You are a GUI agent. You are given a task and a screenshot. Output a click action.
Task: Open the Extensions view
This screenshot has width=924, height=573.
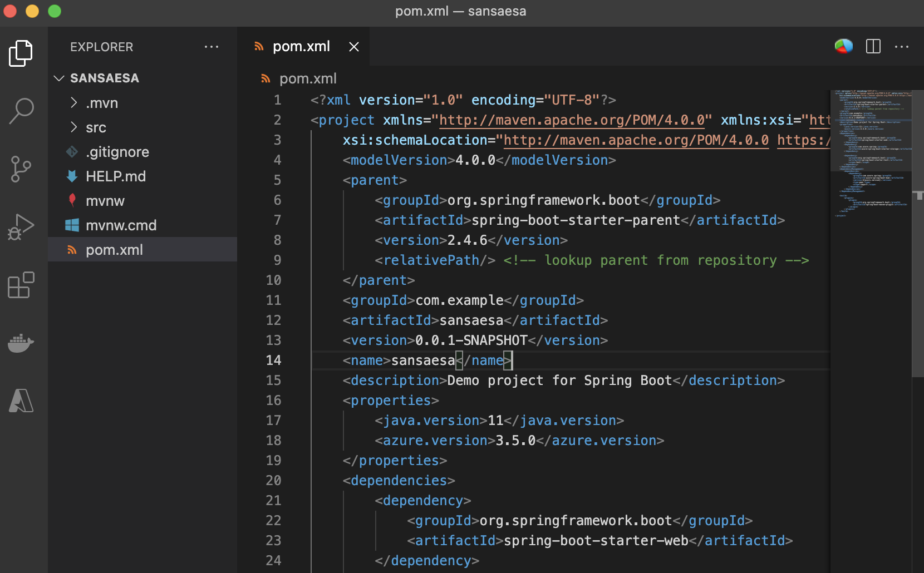pos(21,285)
